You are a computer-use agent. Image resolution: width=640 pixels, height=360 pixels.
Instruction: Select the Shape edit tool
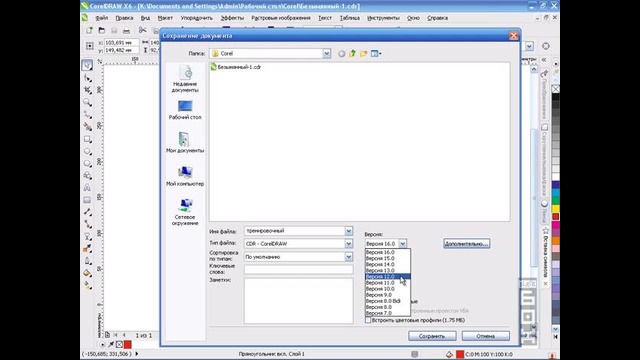click(x=87, y=78)
